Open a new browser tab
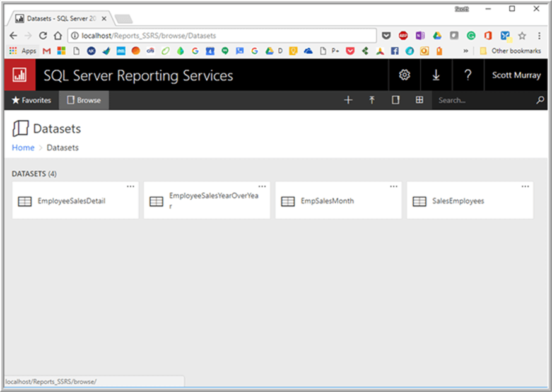The width and height of the screenshot is (552, 392). click(x=124, y=19)
